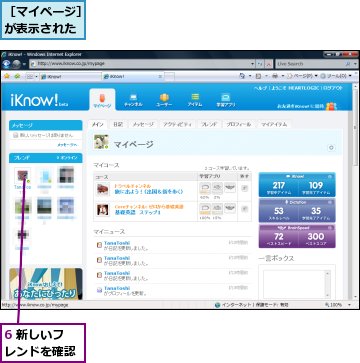Click the iKnow! beta logo
The width and height of the screenshot is (360, 363).
tap(39, 100)
